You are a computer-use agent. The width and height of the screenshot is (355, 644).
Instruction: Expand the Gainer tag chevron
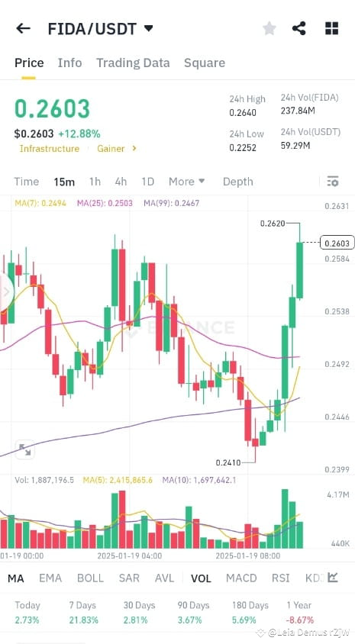(134, 148)
